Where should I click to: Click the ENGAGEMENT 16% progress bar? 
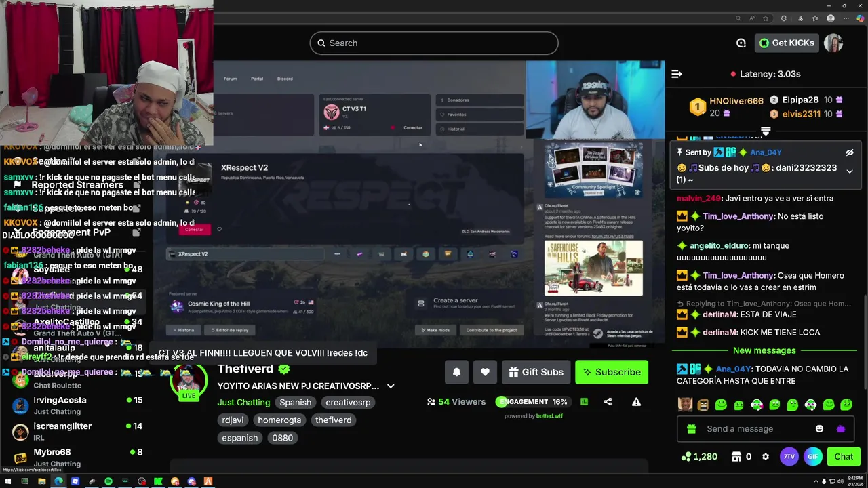tap(534, 402)
